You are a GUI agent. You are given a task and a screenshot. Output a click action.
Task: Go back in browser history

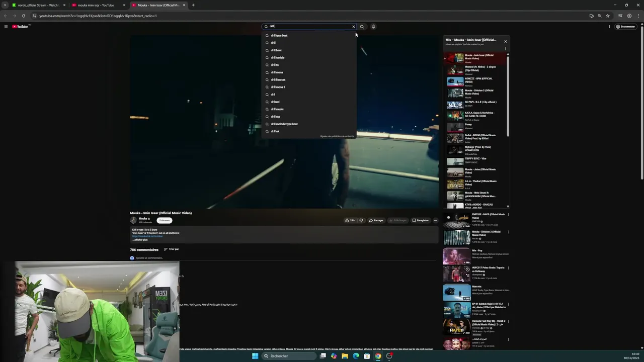[6, 16]
